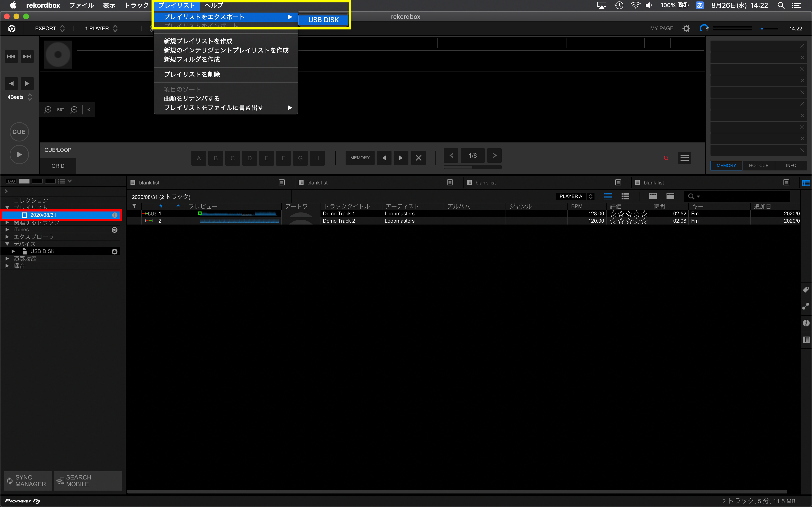Screen dimensions: 812x507
Task: Switch to the HOT CUE tab
Action: tap(758, 166)
